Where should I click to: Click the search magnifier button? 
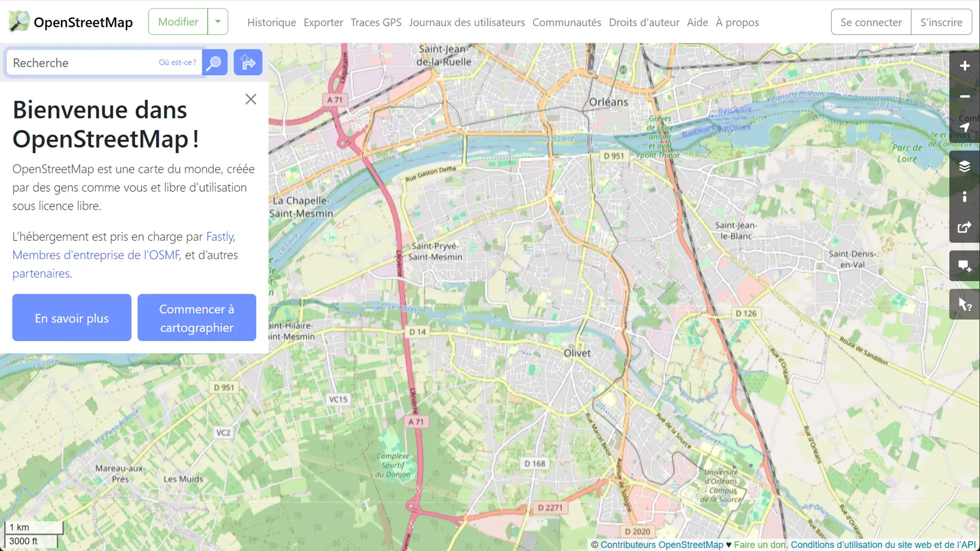[x=215, y=62]
